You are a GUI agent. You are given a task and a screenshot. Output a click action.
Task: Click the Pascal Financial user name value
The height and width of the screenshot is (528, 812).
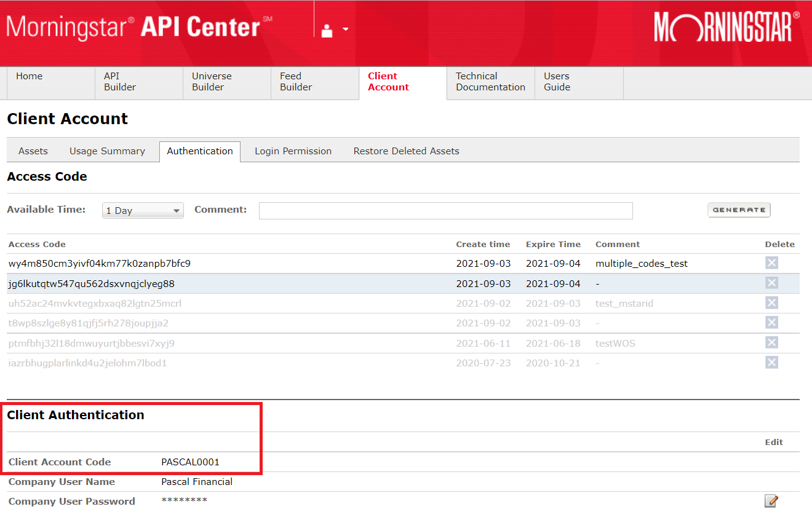[197, 482]
